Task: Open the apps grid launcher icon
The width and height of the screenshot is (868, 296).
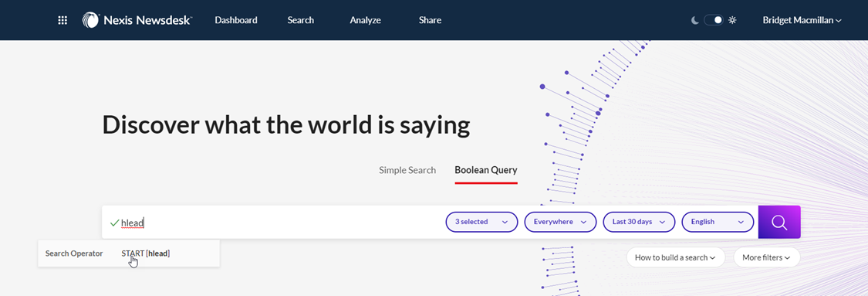Action: coord(62,21)
